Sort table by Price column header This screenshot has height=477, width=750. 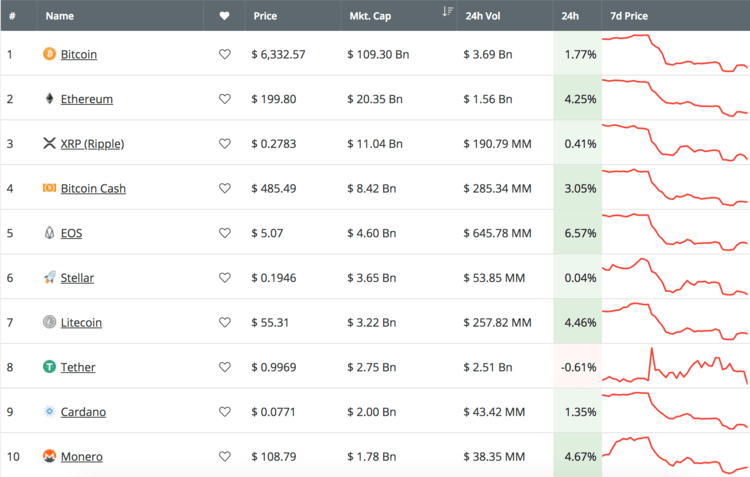266,16
